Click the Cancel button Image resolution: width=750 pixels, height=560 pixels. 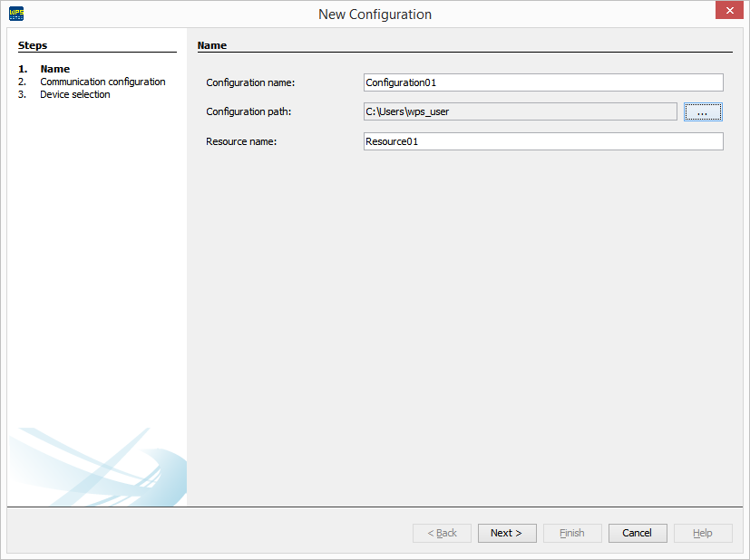638,533
